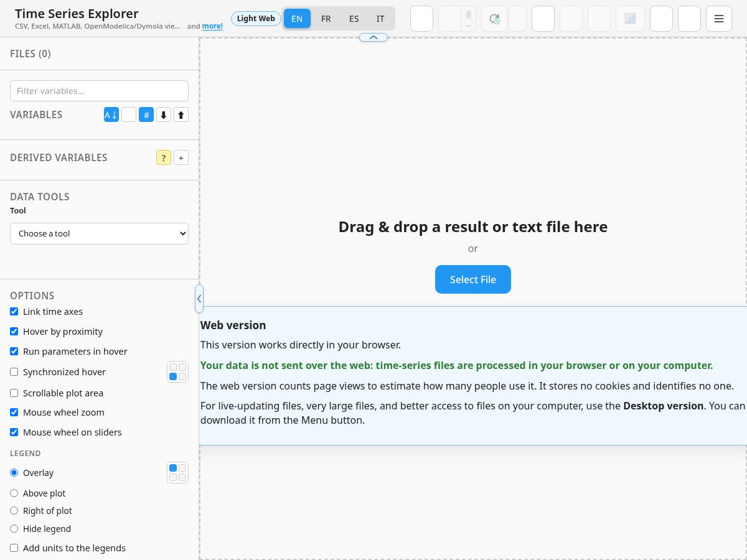The image size is (747, 560).
Task: Click the DATA TOOLS heading
Action: (40, 197)
